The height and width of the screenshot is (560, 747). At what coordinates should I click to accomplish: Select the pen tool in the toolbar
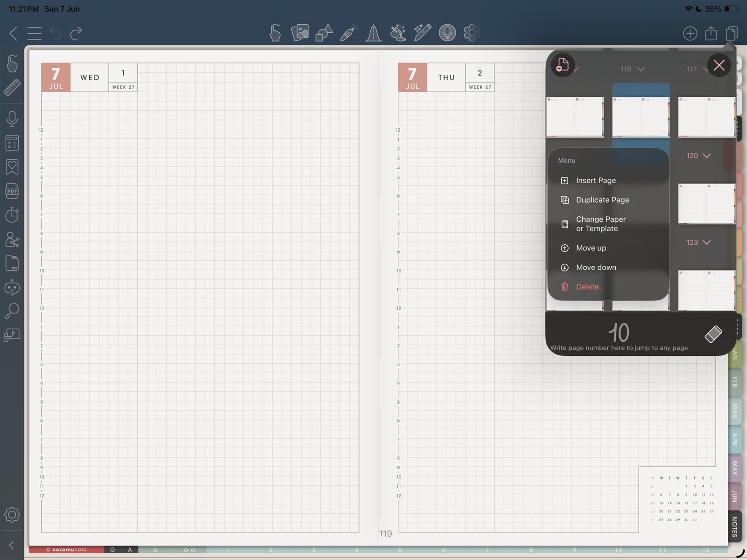pos(349,33)
